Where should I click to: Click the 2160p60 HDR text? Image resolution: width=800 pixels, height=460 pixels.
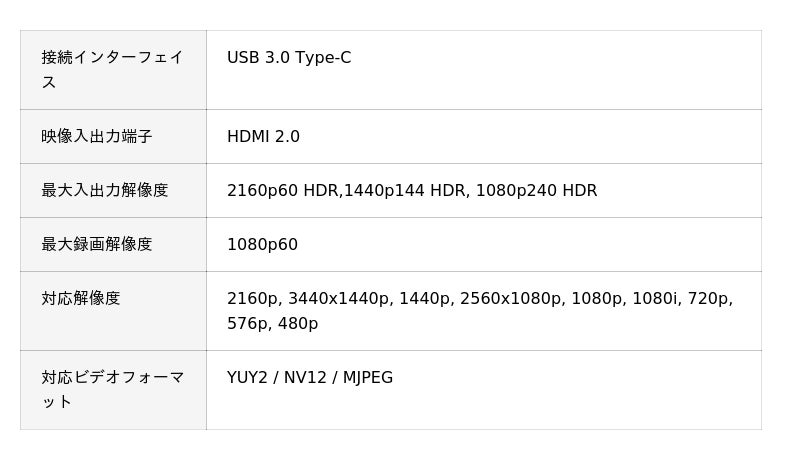point(283,191)
